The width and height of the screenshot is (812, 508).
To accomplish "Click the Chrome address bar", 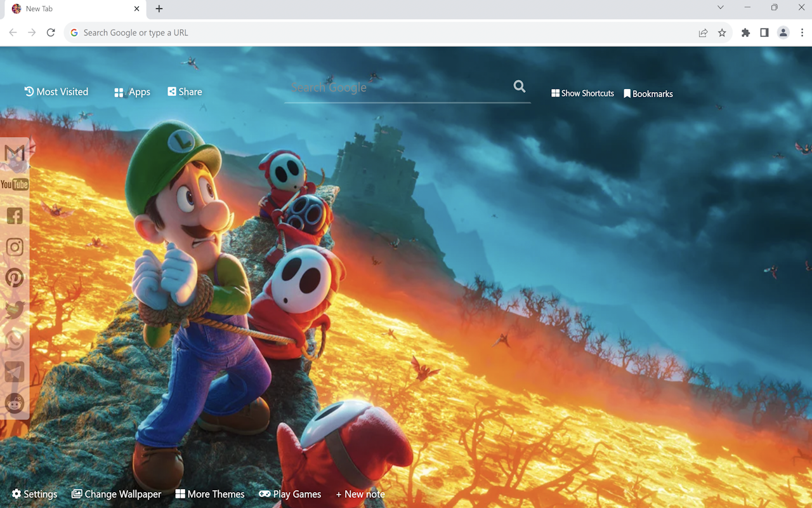I will tap(381, 32).
